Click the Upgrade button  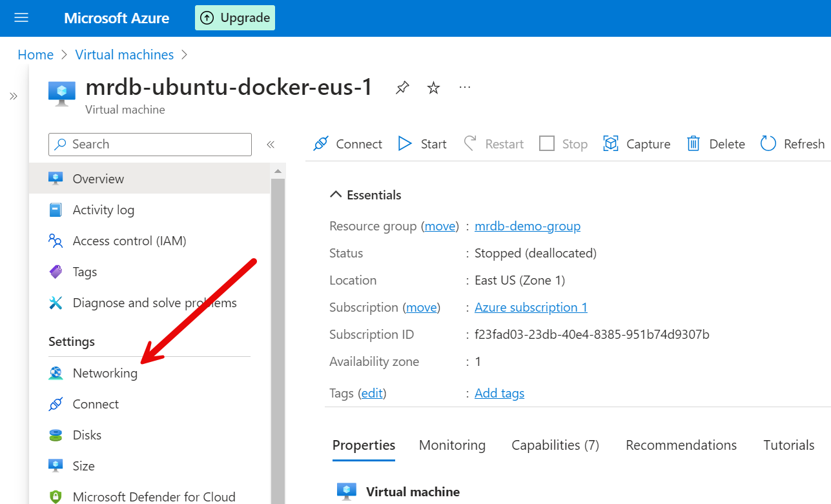[x=235, y=18]
